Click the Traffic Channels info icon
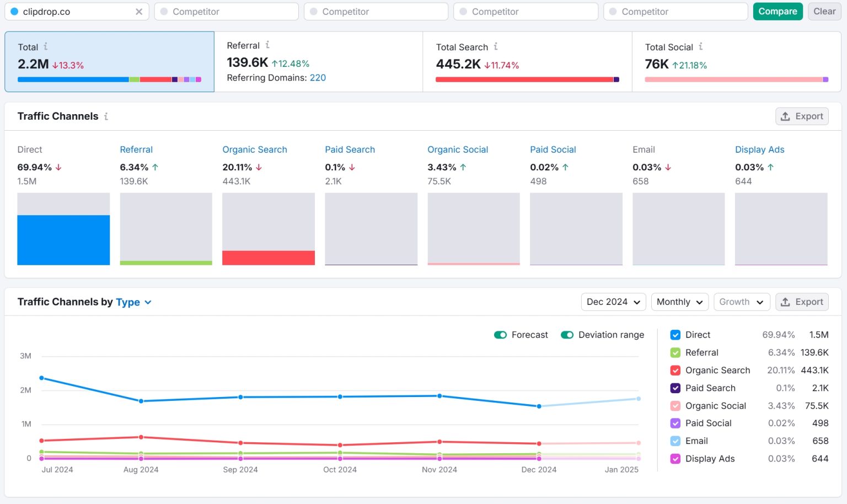Image resolution: width=847 pixels, height=504 pixels. 106,116
